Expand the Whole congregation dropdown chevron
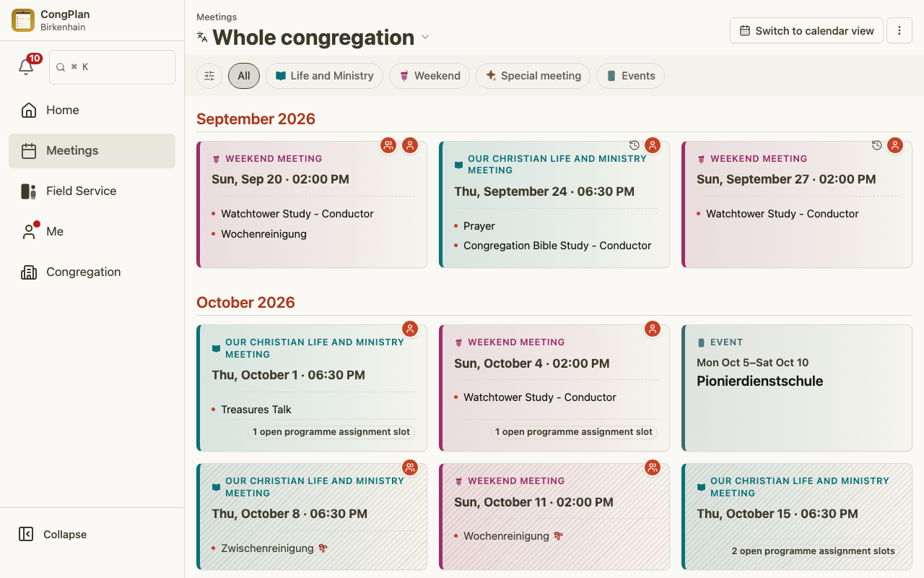The image size is (924, 578). (425, 37)
